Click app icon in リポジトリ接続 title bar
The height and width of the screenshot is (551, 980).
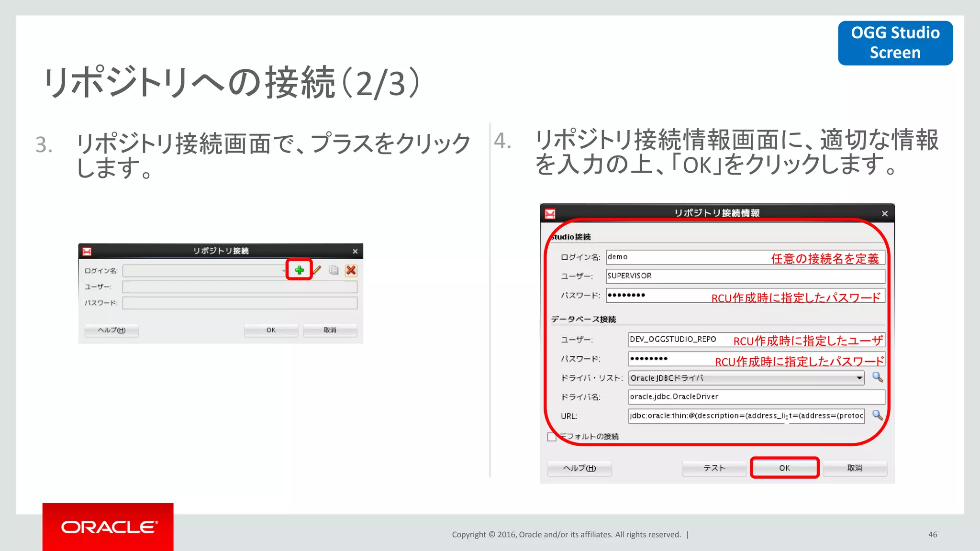[87, 251]
